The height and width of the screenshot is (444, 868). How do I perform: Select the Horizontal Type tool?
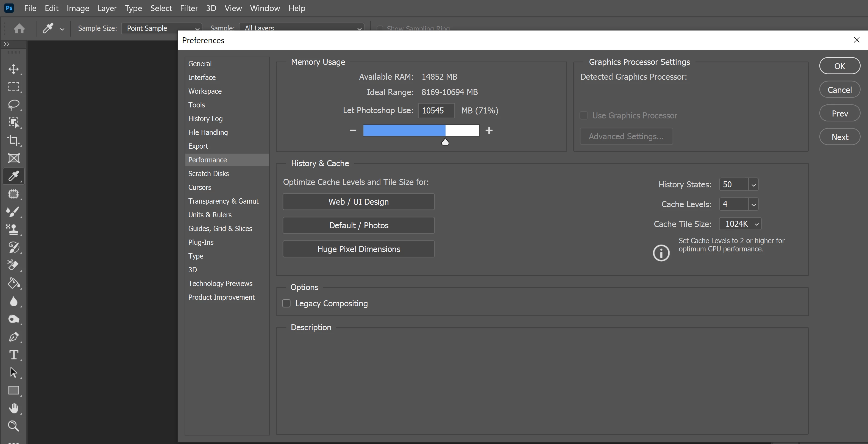pos(13,355)
